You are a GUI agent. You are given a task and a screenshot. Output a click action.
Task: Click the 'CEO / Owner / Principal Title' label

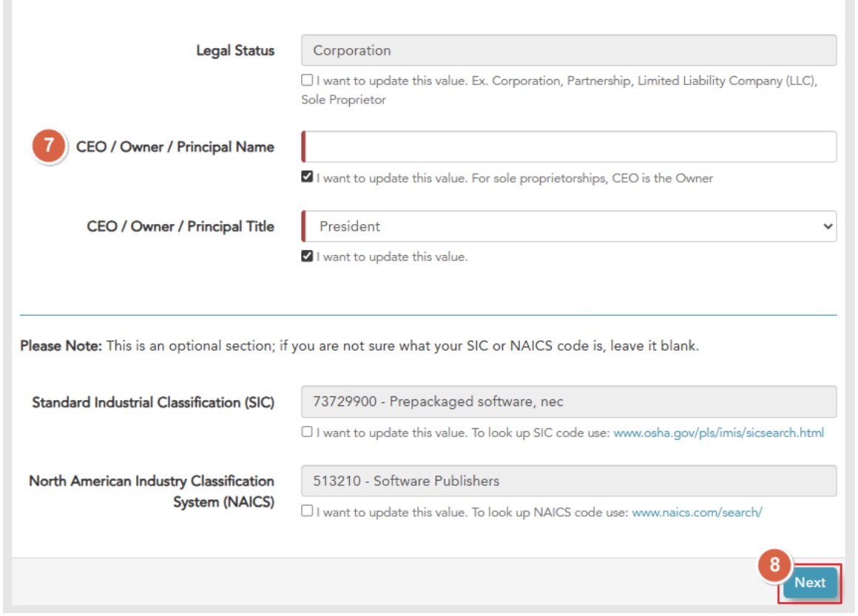point(180,226)
